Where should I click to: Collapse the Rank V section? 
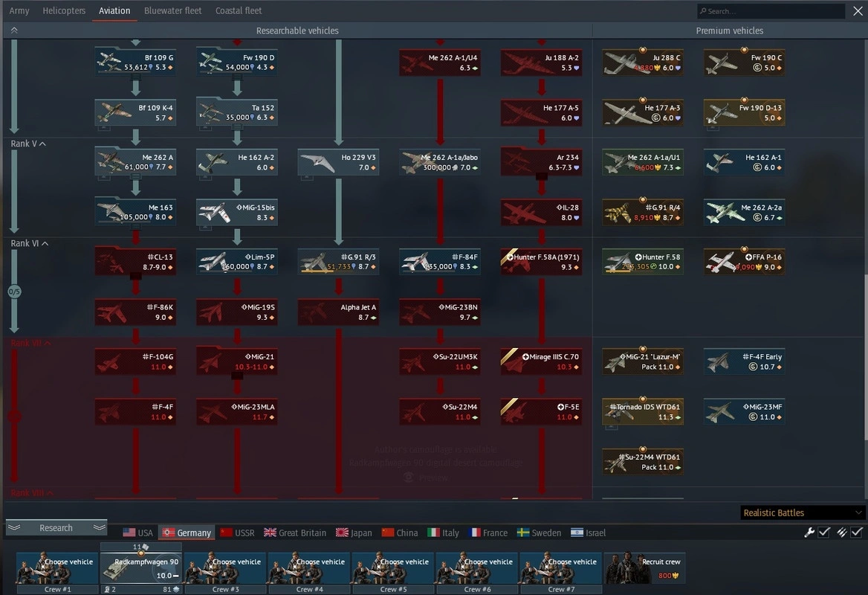tap(42, 144)
